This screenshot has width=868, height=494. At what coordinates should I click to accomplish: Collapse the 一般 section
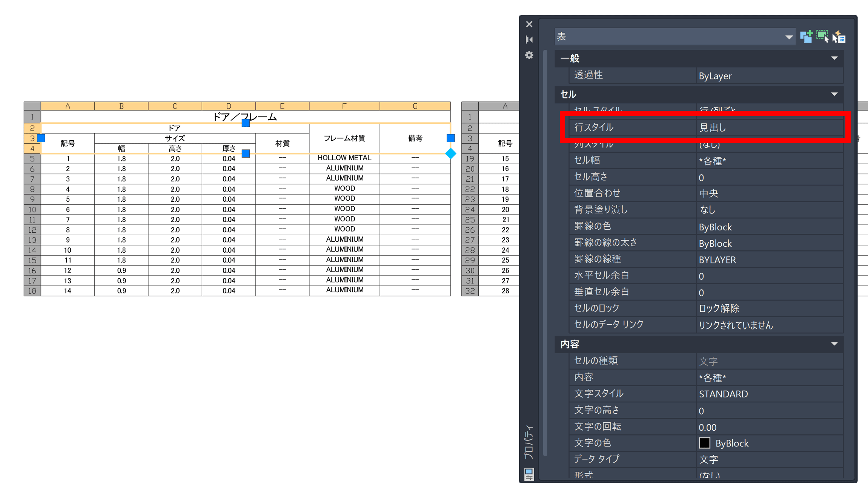click(834, 58)
